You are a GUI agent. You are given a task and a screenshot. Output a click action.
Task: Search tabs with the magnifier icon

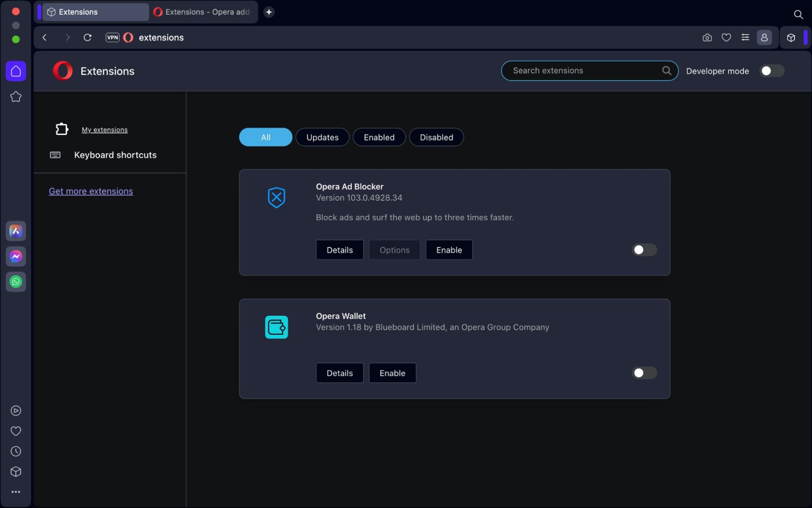[798, 15]
